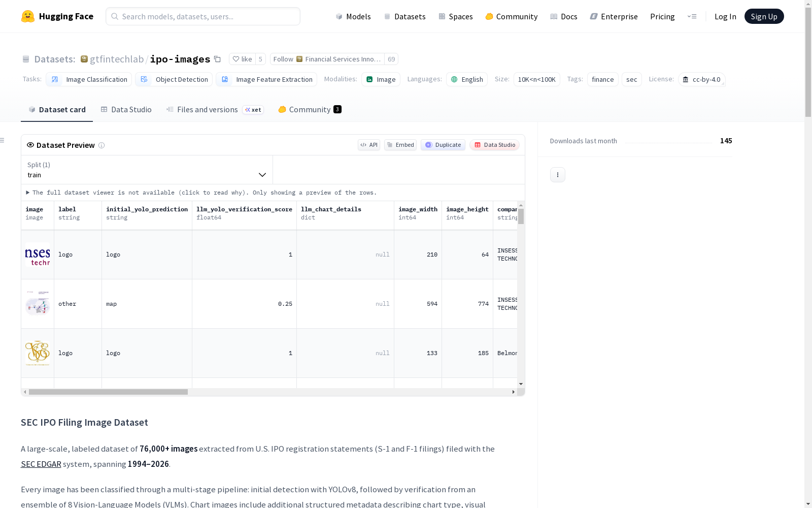Open the Community menu in top navigation
Viewport: 812px width, 508px height.
(x=512, y=16)
